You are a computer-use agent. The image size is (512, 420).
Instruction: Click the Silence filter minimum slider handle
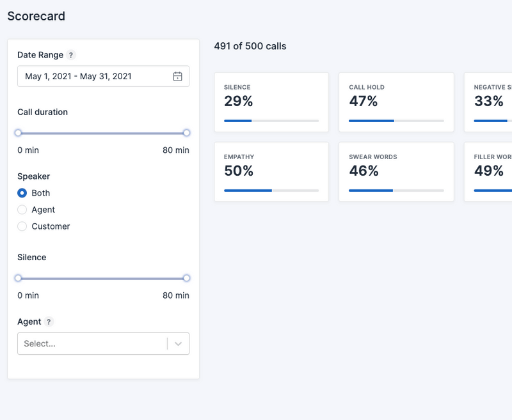[18, 278]
